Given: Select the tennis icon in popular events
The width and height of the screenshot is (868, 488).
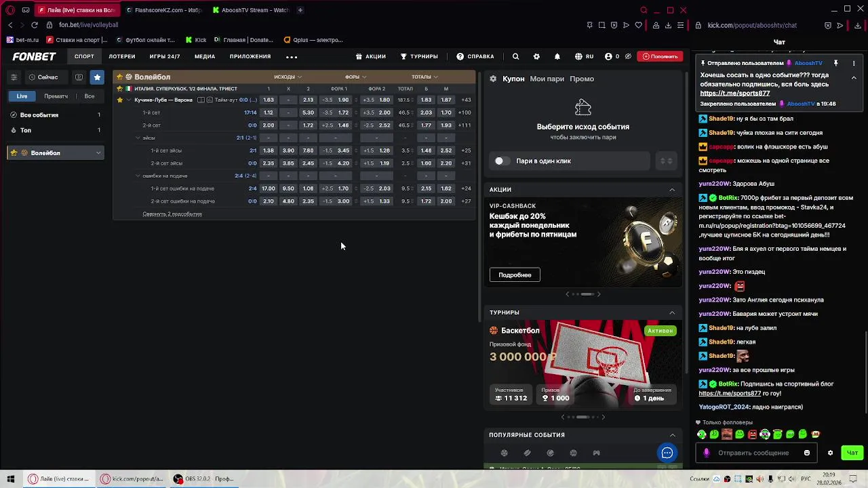Looking at the screenshot, I should coord(550,453).
